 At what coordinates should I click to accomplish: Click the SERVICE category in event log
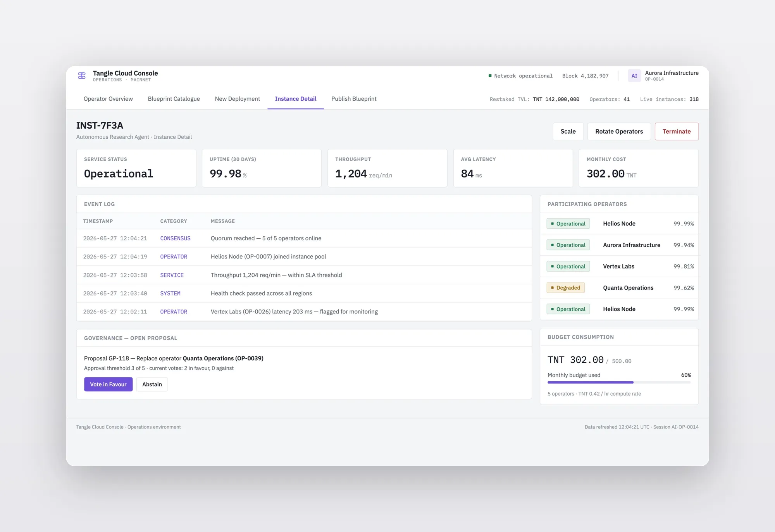(172, 275)
